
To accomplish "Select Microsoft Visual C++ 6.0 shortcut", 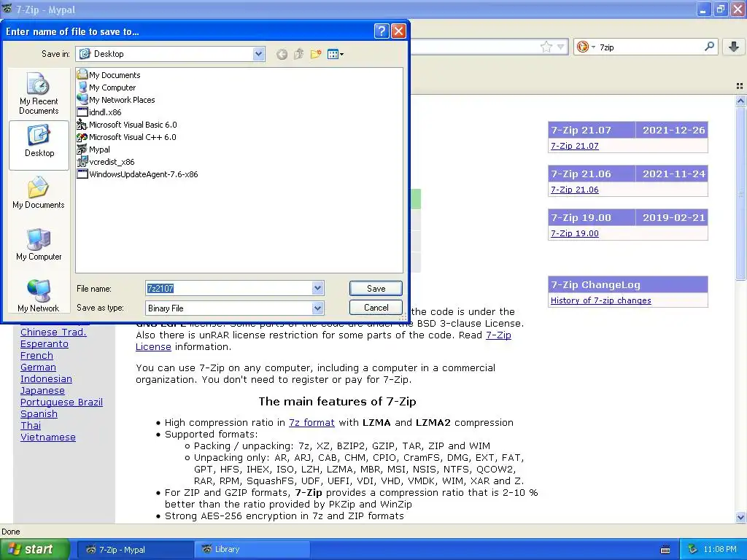I will tap(126, 136).
